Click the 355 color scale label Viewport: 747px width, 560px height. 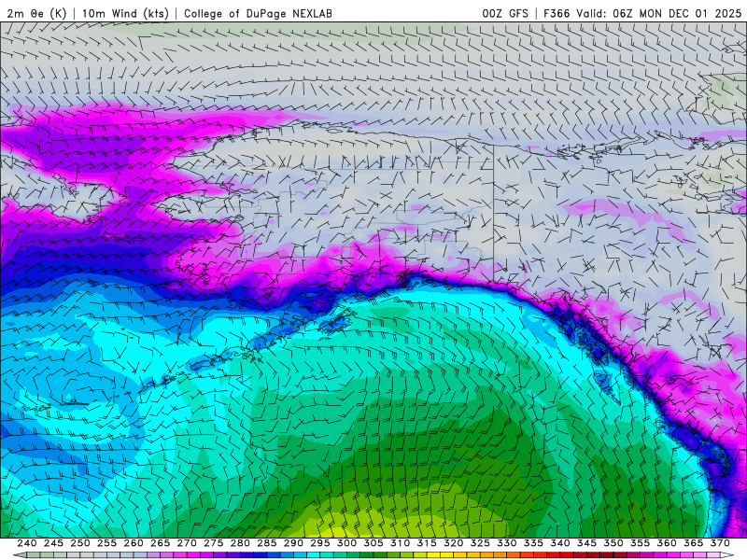(x=641, y=543)
